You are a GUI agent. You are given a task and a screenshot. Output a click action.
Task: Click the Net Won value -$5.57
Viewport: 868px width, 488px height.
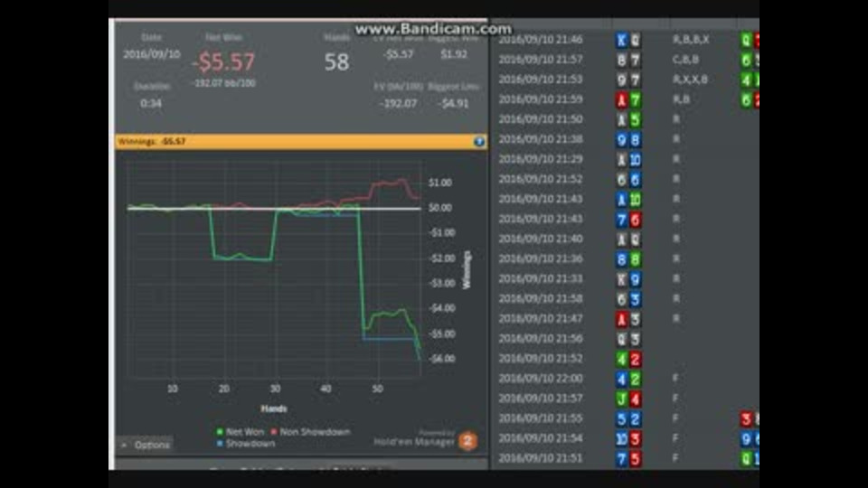(223, 61)
